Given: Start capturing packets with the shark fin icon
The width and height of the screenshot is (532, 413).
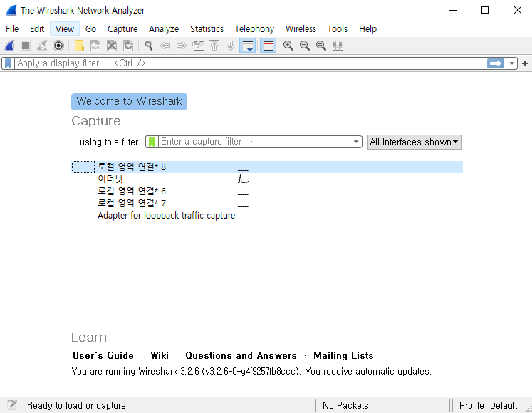Looking at the screenshot, I should pyautogui.click(x=9, y=46).
